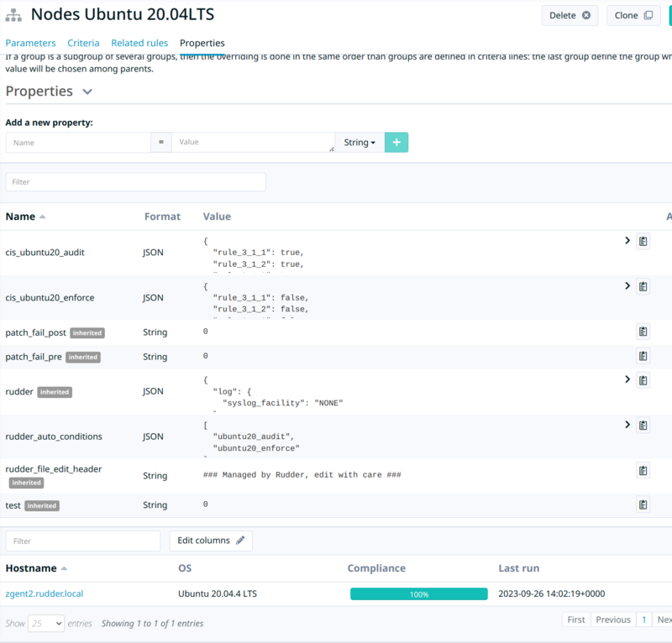Go to the Previous page
The image size is (672, 643).
coord(613,619)
